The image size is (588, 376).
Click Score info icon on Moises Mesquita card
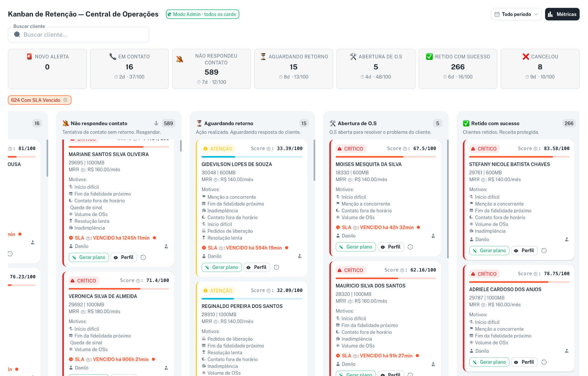[x=405, y=149]
